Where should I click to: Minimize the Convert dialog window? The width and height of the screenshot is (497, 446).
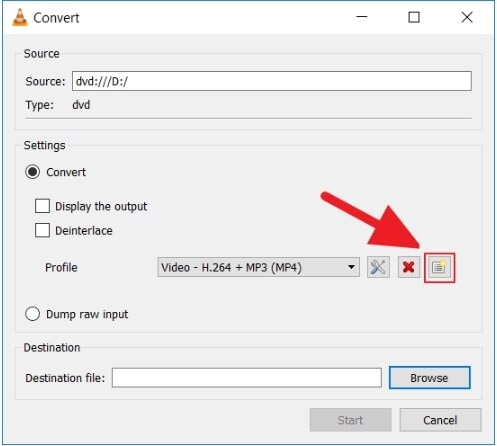click(362, 17)
